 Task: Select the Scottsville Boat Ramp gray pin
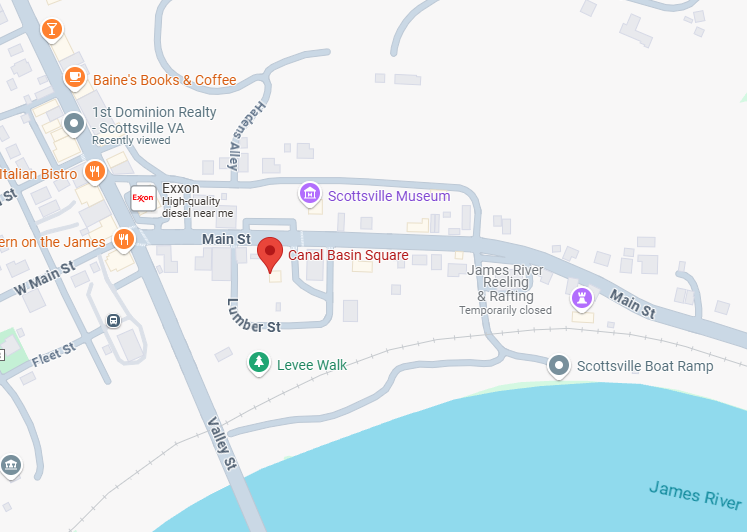(559, 366)
